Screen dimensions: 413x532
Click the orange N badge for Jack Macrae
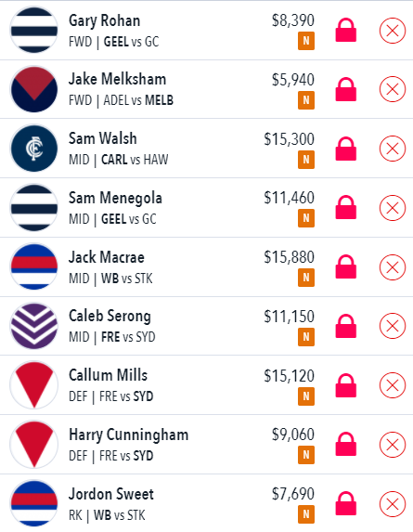point(306,278)
